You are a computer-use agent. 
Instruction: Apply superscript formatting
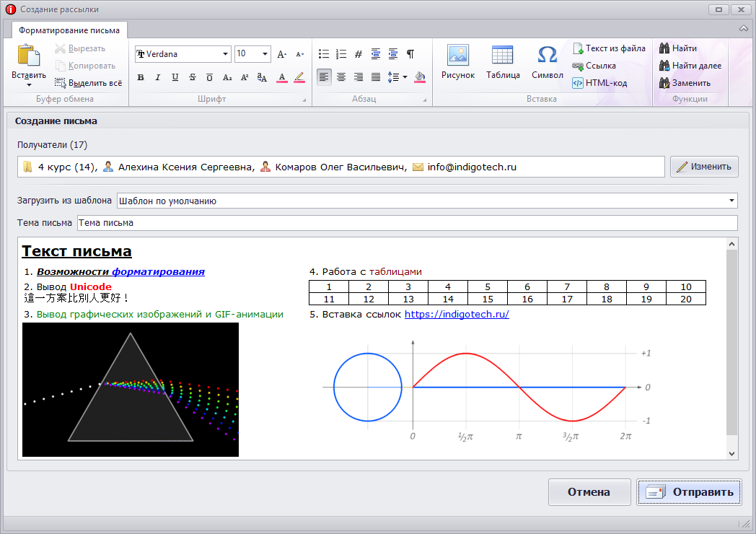point(245,77)
